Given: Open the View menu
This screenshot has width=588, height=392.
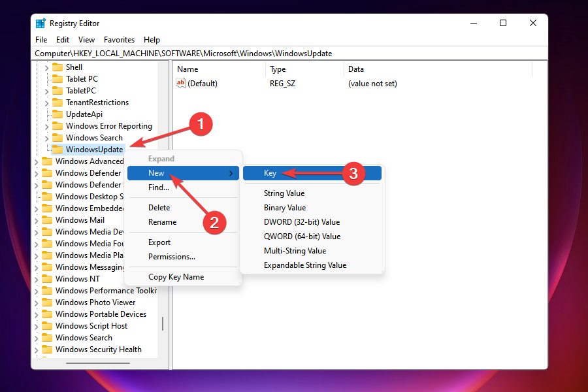Looking at the screenshot, I should click(86, 40).
